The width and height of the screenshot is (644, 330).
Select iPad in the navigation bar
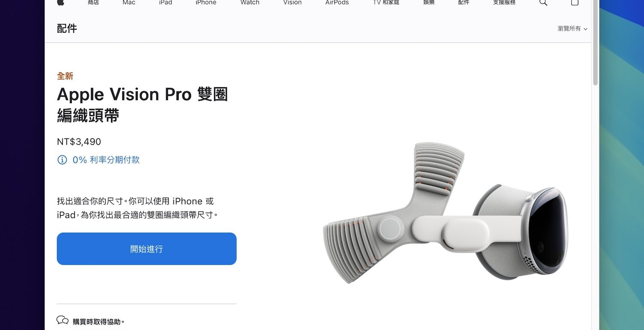[x=165, y=2]
